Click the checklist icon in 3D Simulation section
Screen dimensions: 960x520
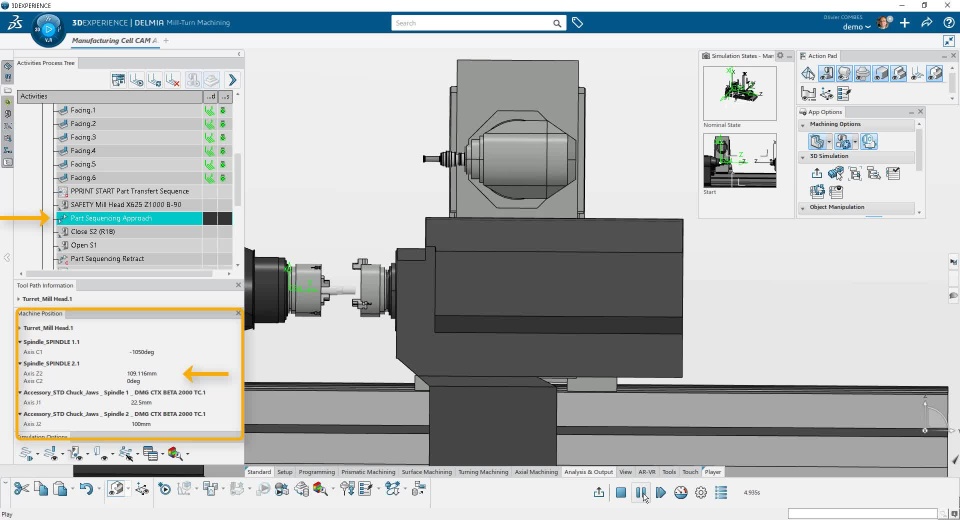click(893, 173)
